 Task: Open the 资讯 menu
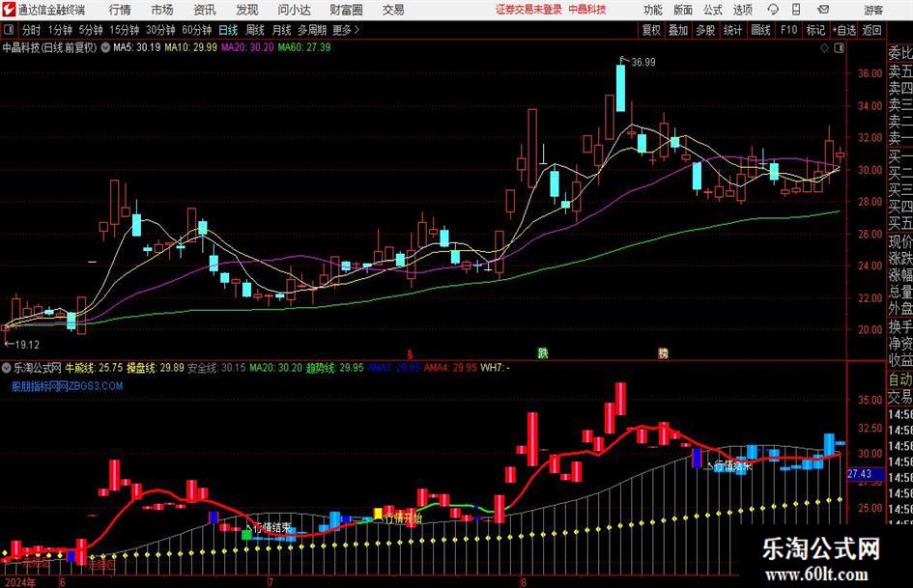tap(205, 10)
